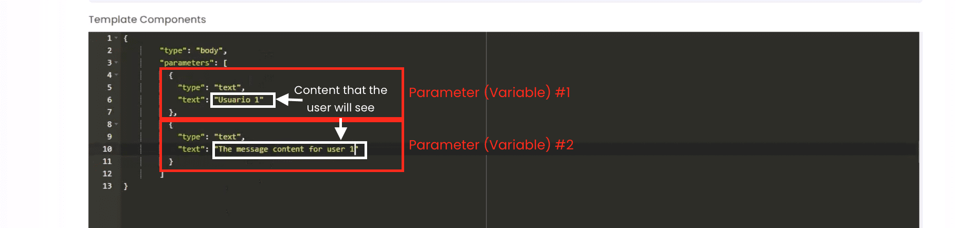The image size is (980, 228).
Task: Fold the first parameter object on line 4
Action: pos(116,75)
